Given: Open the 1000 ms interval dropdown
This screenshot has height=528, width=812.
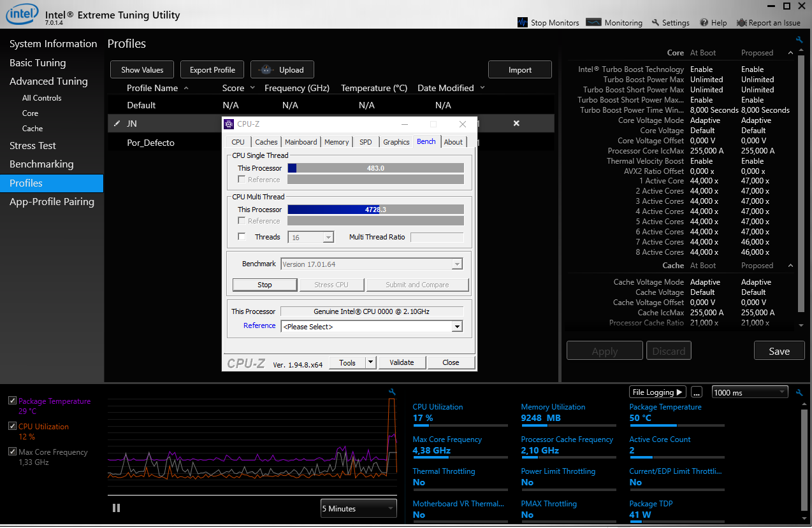Looking at the screenshot, I should point(750,392).
